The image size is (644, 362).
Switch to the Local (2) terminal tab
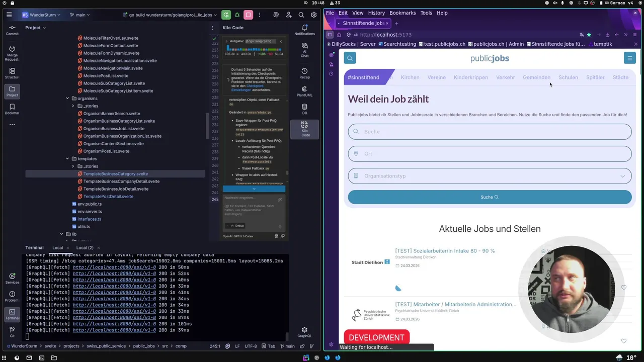coord(85,247)
